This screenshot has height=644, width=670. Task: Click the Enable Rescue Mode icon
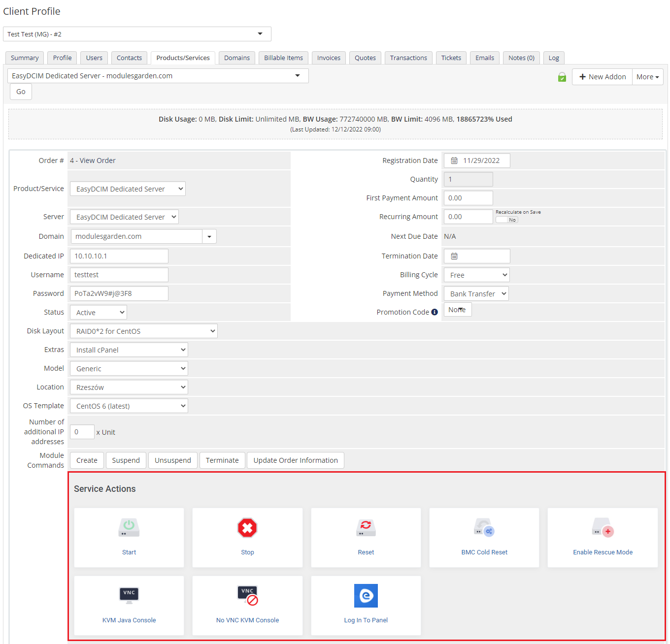[603, 527]
